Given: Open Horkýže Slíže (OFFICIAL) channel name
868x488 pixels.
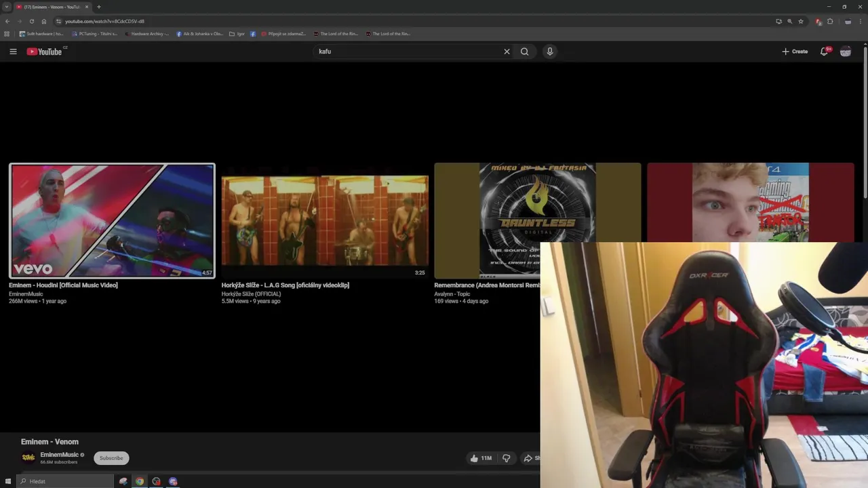Looking at the screenshot, I should (x=251, y=294).
